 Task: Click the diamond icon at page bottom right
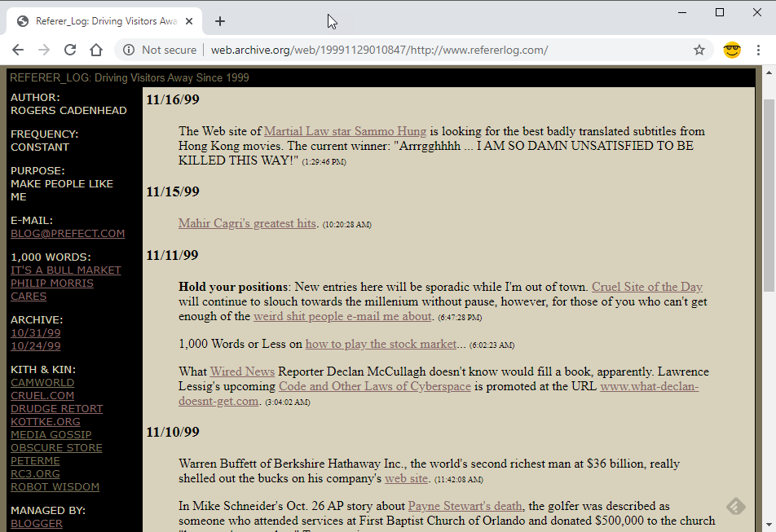coord(736,506)
